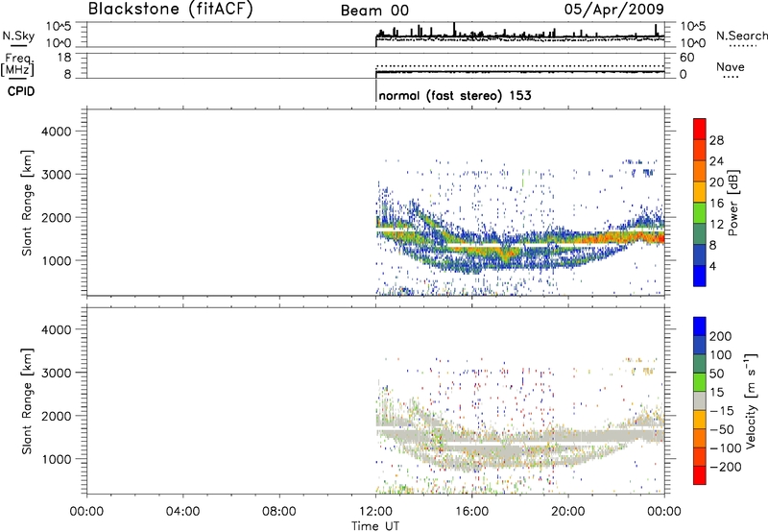
Task: Click the red bottom Velocity colorbar segment
Action: pos(700,475)
